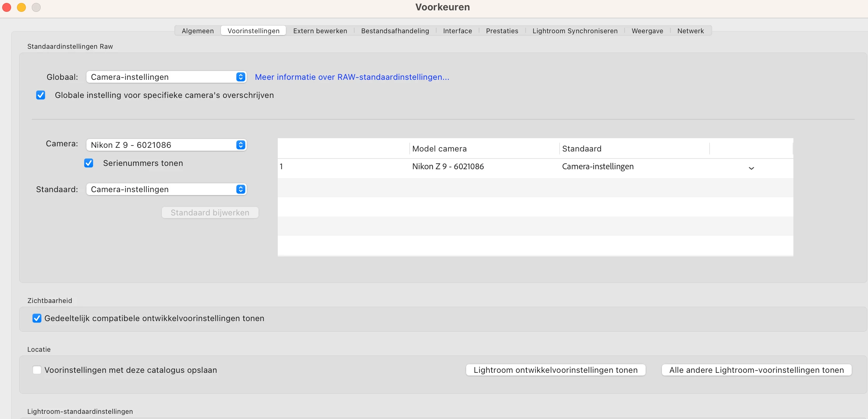868x419 pixels.
Task: Open the Weergave tab
Action: [x=647, y=31]
